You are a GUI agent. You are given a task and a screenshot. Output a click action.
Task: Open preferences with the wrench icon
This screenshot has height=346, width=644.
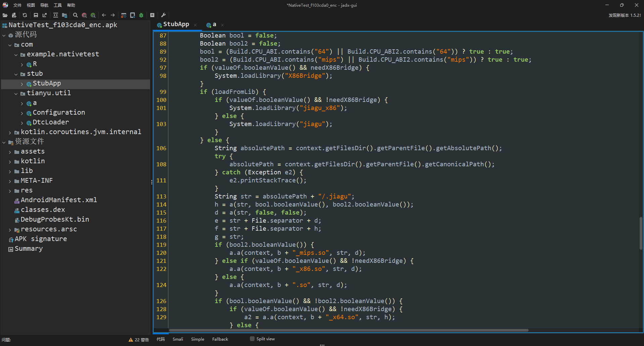[x=163, y=15]
